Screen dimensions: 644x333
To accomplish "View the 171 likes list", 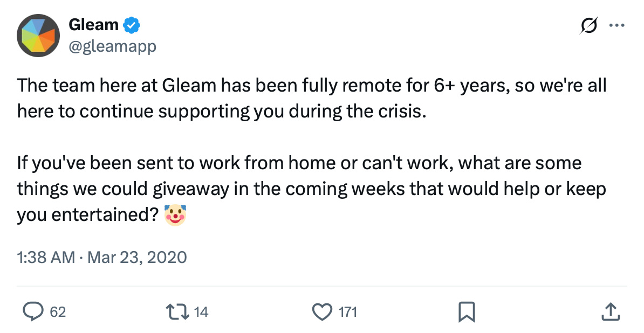I will pos(348,311).
